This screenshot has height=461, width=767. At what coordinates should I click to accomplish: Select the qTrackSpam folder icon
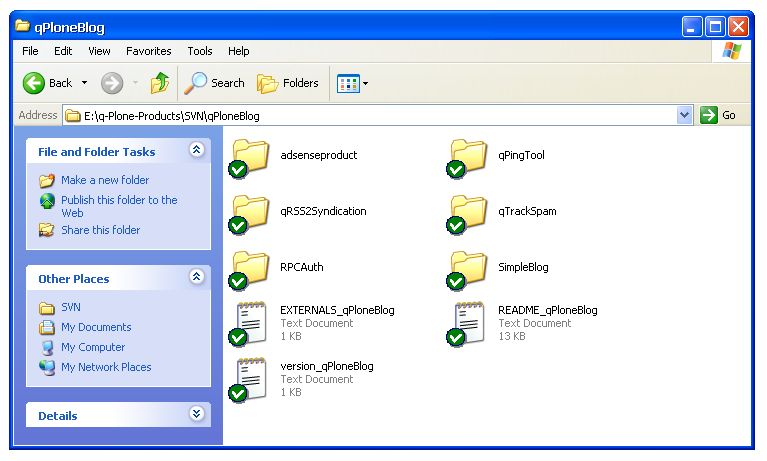[x=468, y=213]
